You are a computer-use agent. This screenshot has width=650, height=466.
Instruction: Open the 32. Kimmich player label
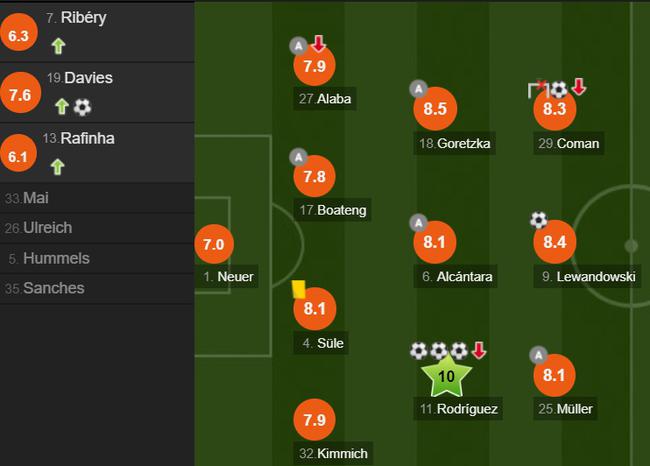click(333, 454)
